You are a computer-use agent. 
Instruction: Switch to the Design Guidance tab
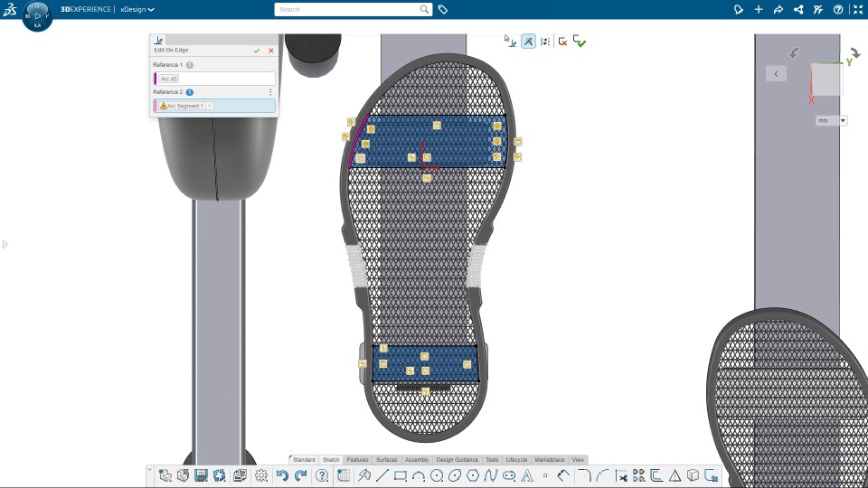pos(458,460)
